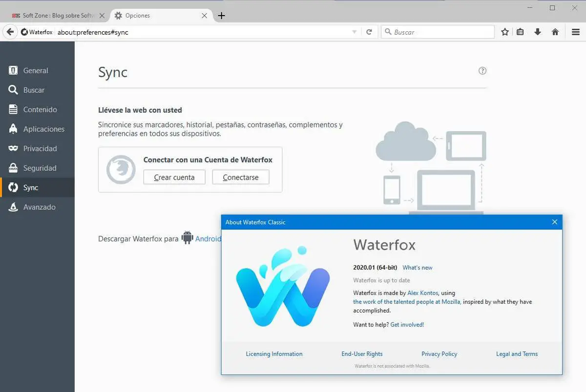Image resolution: width=586 pixels, height=392 pixels.
Task: Open the Alex Kontos link
Action: [423, 293]
